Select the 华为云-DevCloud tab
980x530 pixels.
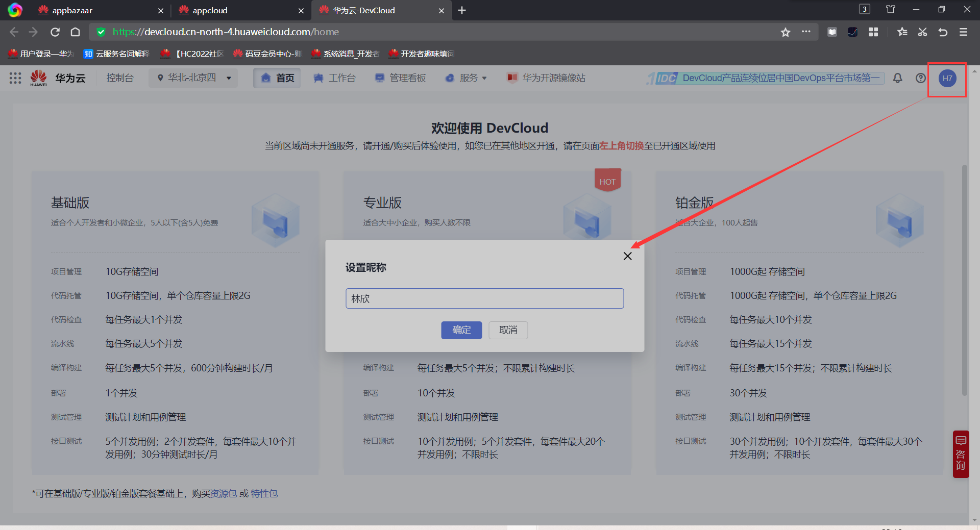tap(382, 10)
